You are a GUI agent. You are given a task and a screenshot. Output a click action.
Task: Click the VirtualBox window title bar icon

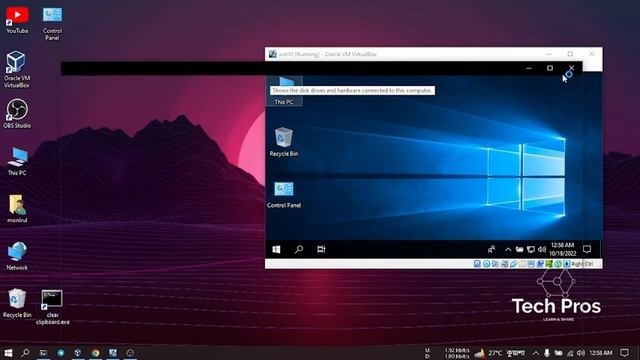(x=273, y=54)
